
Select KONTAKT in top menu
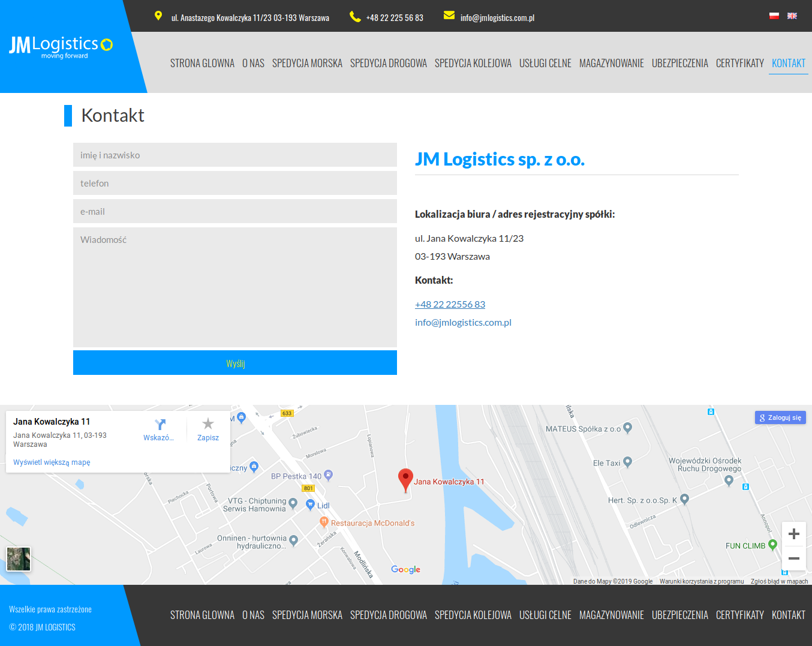pyautogui.click(x=789, y=63)
